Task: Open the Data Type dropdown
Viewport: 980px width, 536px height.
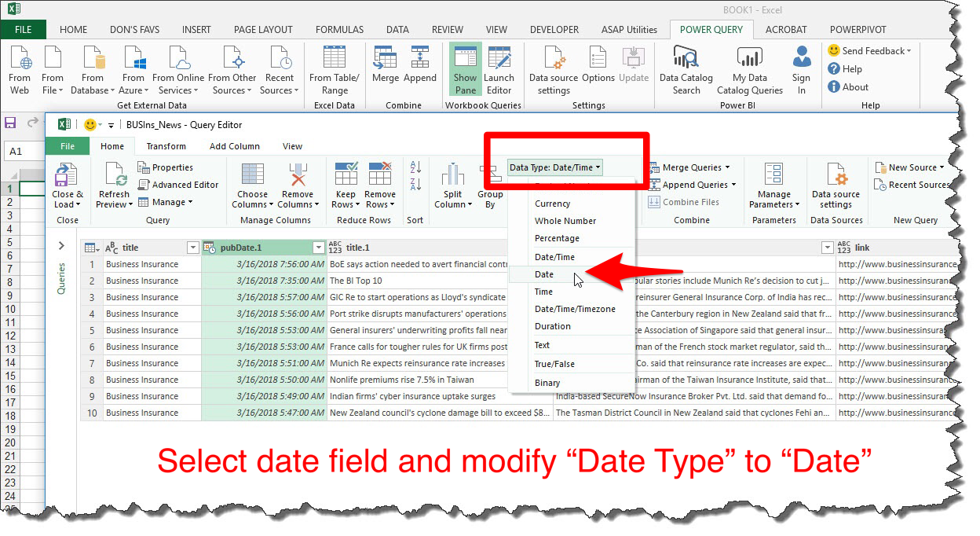Action: pos(554,167)
